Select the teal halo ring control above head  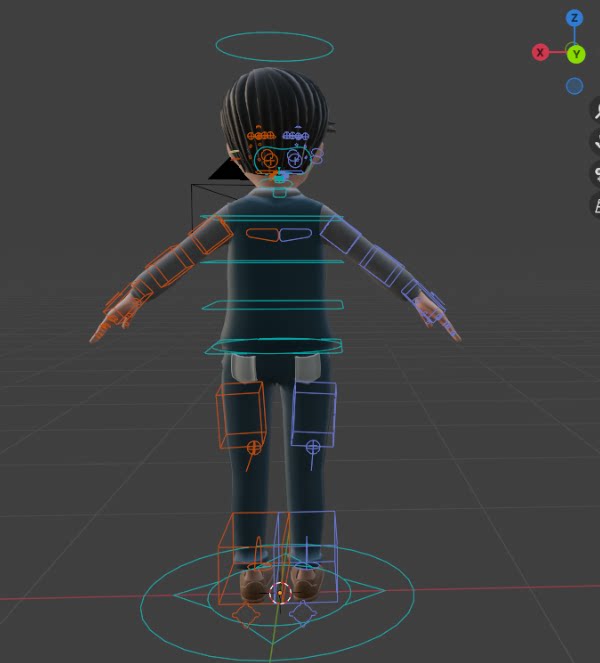[274, 47]
